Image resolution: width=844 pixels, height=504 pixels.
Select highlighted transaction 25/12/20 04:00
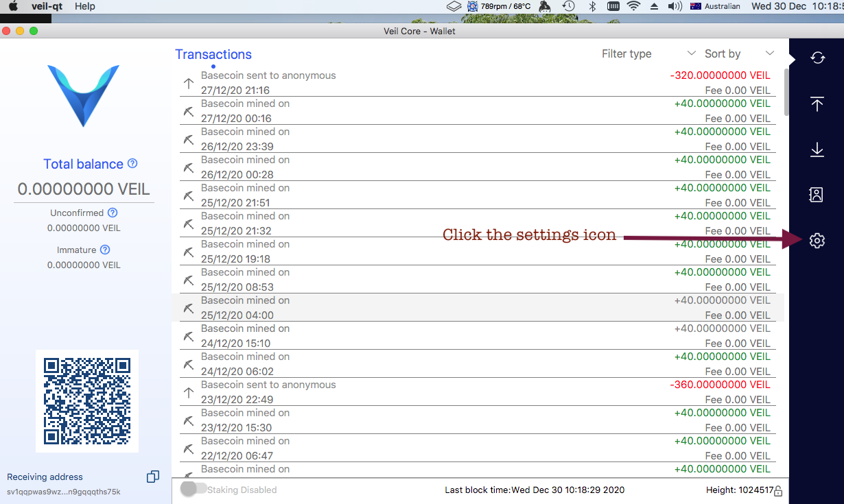click(x=478, y=307)
